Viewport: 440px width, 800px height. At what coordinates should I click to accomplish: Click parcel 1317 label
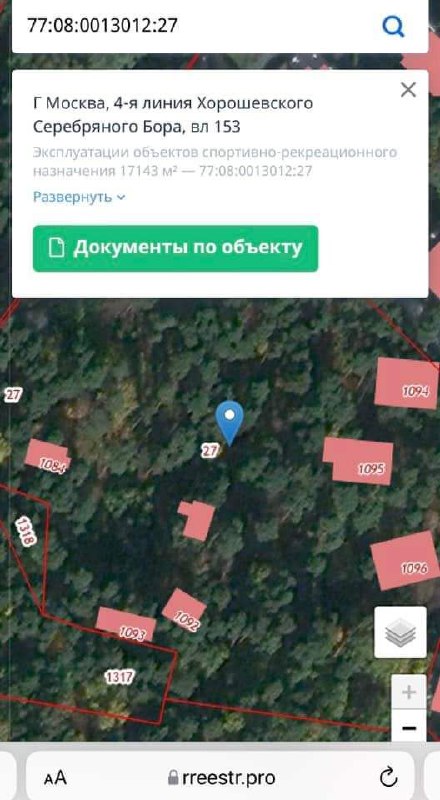(x=119, y=677)
